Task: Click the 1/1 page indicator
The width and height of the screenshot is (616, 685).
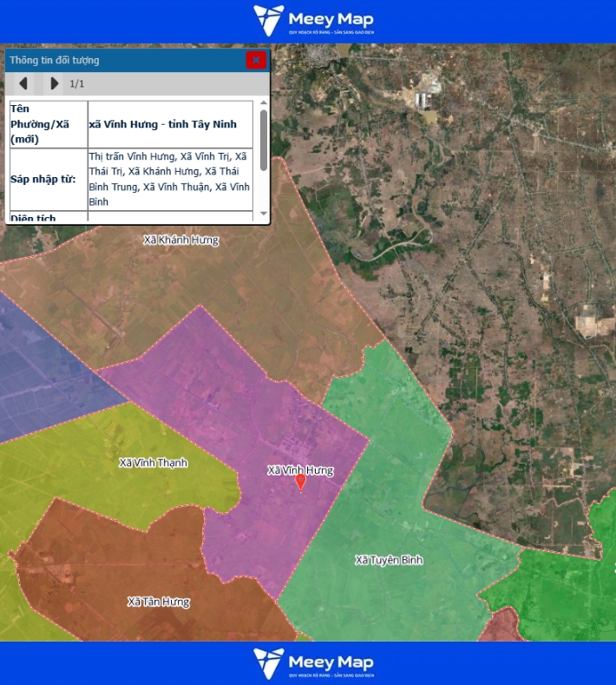Action: pyautogui.click(x=77, y=83)
